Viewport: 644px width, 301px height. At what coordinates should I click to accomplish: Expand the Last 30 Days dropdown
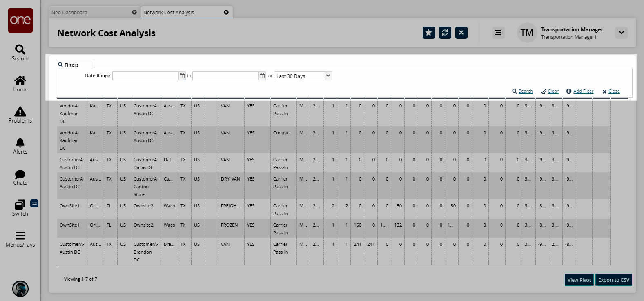(328, 76)
